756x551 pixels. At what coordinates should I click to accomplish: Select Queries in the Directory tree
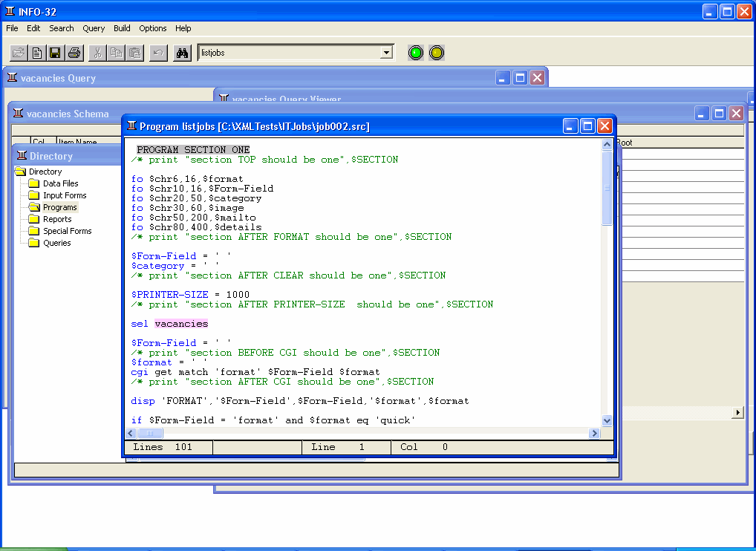(57, 243)
